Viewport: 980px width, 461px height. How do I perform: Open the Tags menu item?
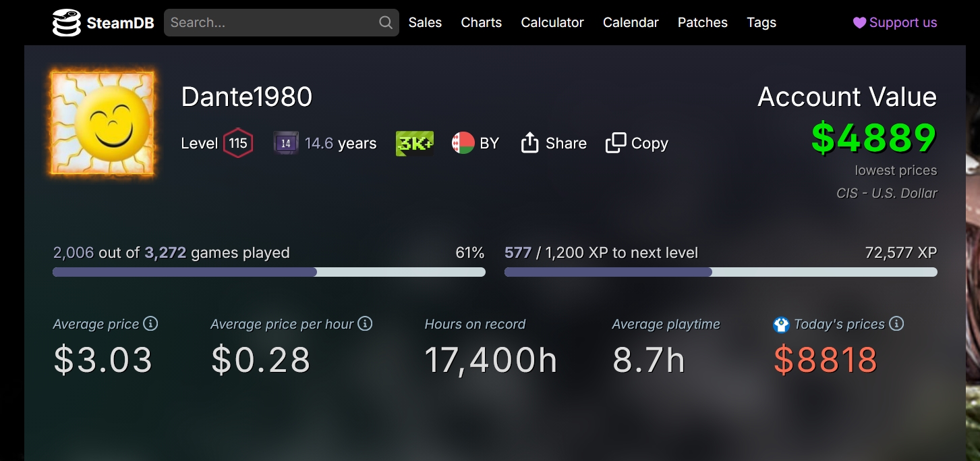click(x=761, y=23)
